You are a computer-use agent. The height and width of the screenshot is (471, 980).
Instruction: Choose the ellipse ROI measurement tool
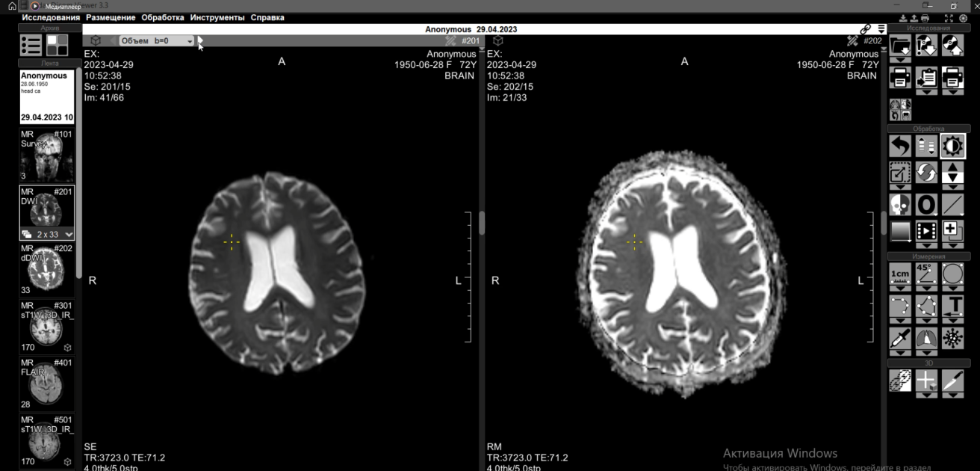[x=952, y=274]
